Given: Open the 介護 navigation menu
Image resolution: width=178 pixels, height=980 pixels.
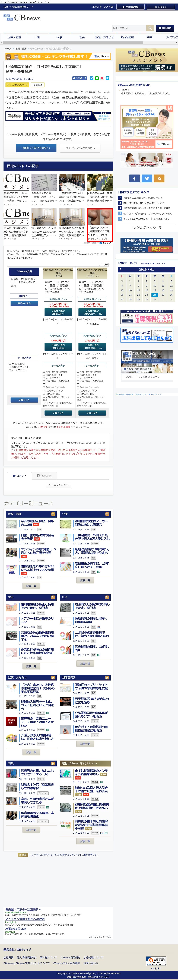Looking at the screenshot, I should pos(37,37).
